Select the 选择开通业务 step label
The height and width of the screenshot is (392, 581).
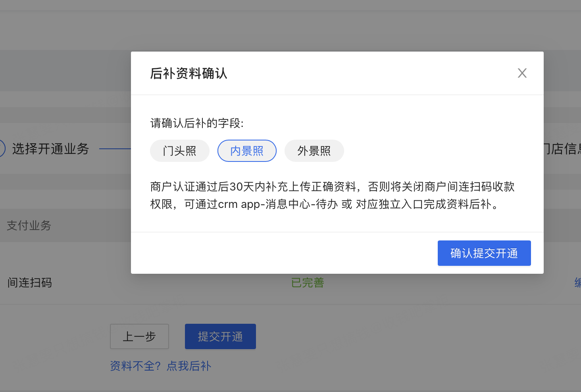point(51,149)
